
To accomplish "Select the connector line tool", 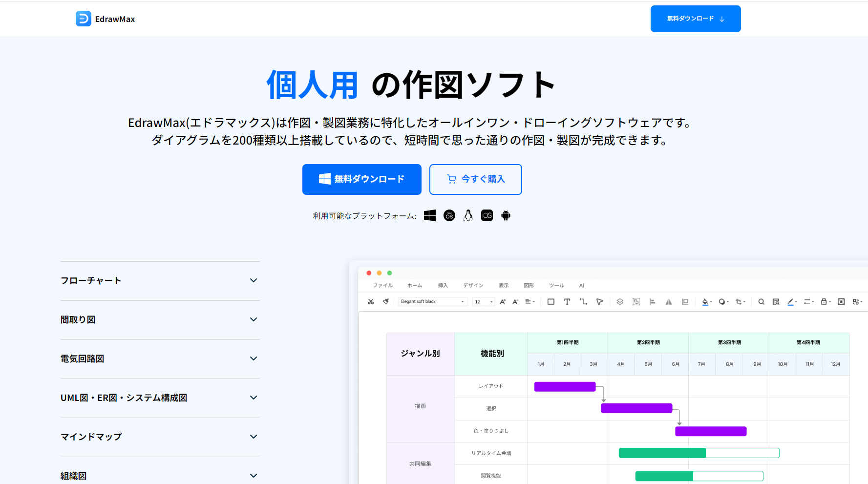I will click(583, 302).
